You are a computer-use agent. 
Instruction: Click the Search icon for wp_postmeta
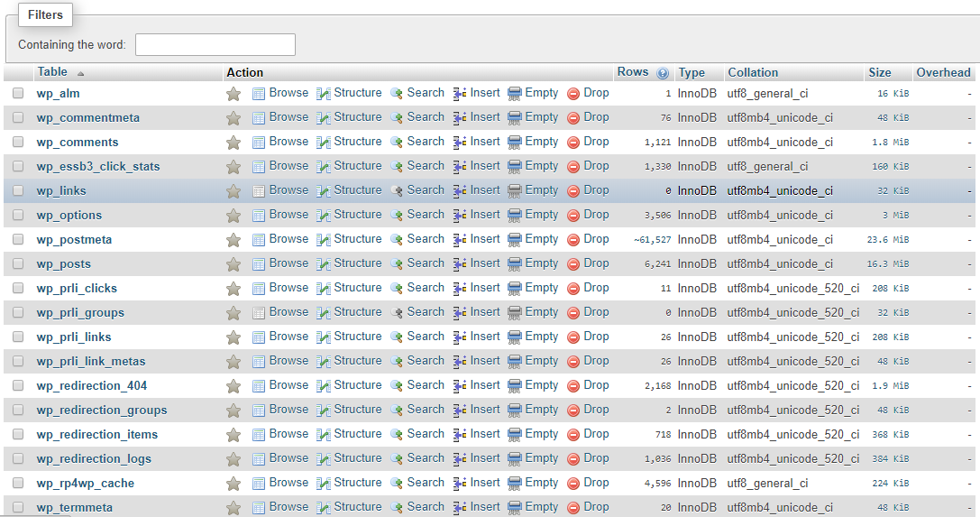pos(397,240)
